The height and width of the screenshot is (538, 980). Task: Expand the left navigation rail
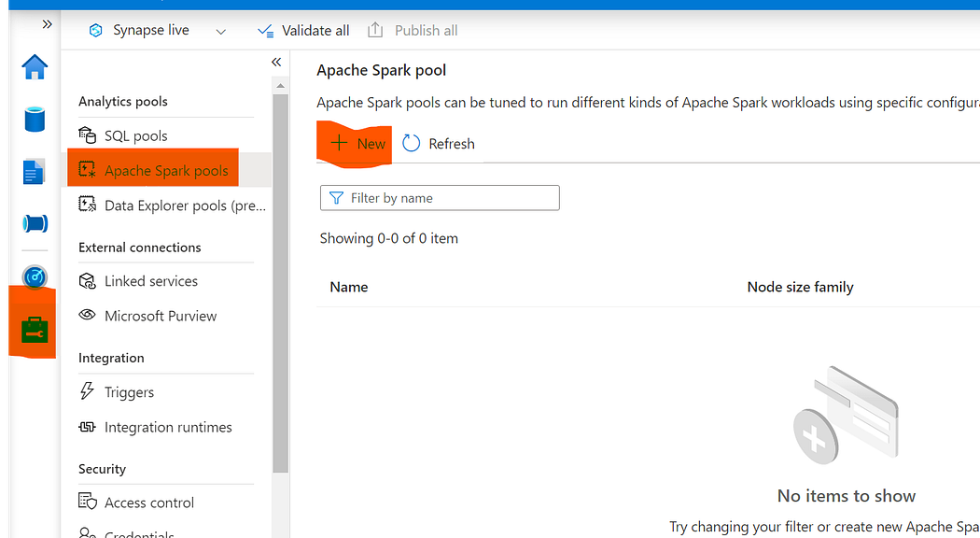click(x=47, y=24)
